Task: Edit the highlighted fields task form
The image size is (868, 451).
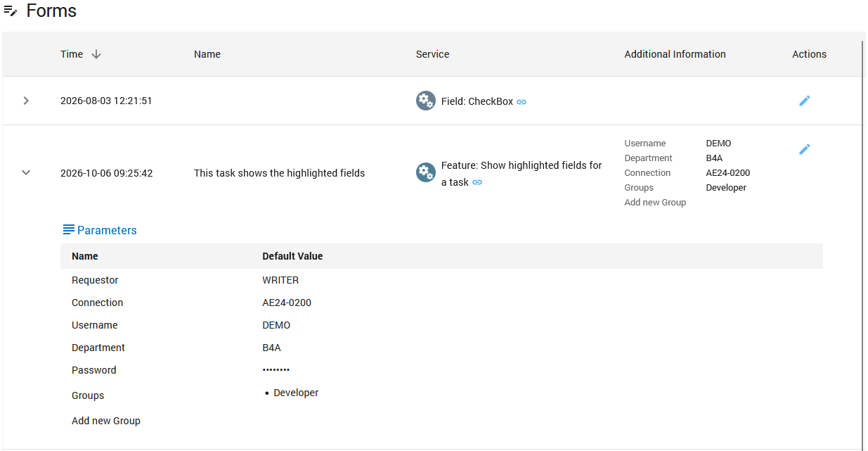Action: (x=805, y=149)
